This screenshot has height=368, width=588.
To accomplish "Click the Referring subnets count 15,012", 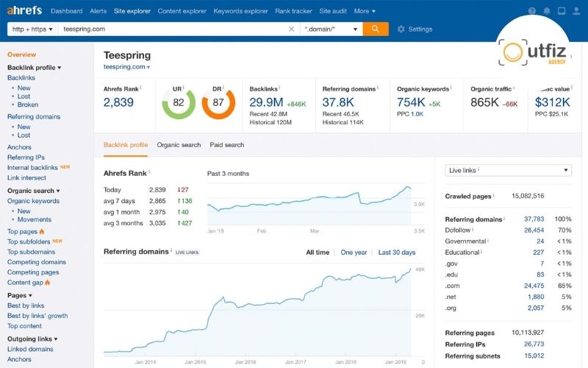I will (x=534, y=355).
